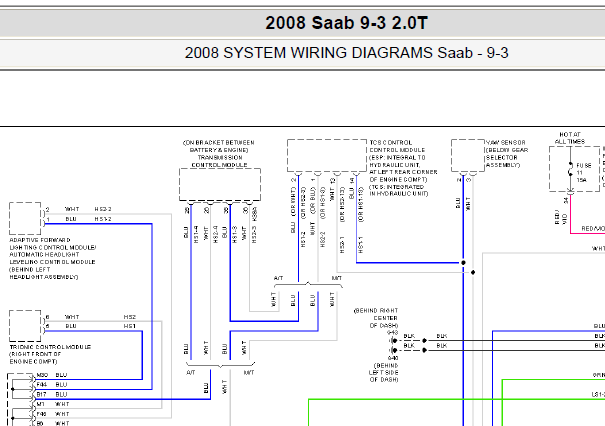Click the 'K38A' label under transmission module

254,215
